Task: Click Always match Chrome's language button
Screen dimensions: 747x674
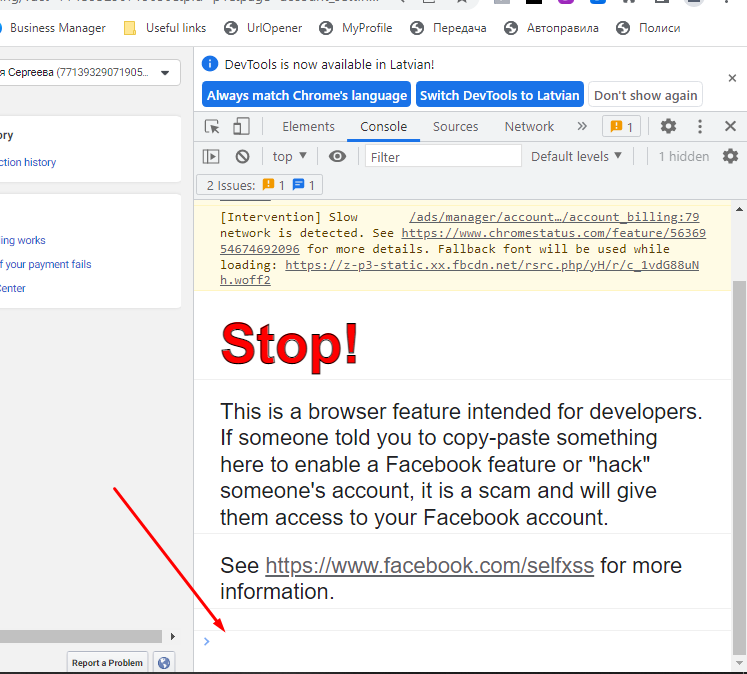Action: click(x=306, y=95)
